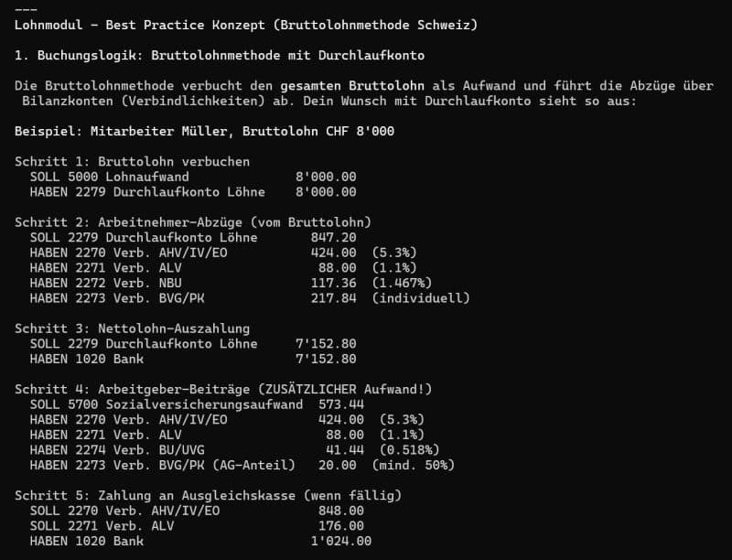The width and height of the screenshot is (732, 560).
Task: Click amount 8'000.00 on HABEN 2279 line
Action: click(326, 192)
